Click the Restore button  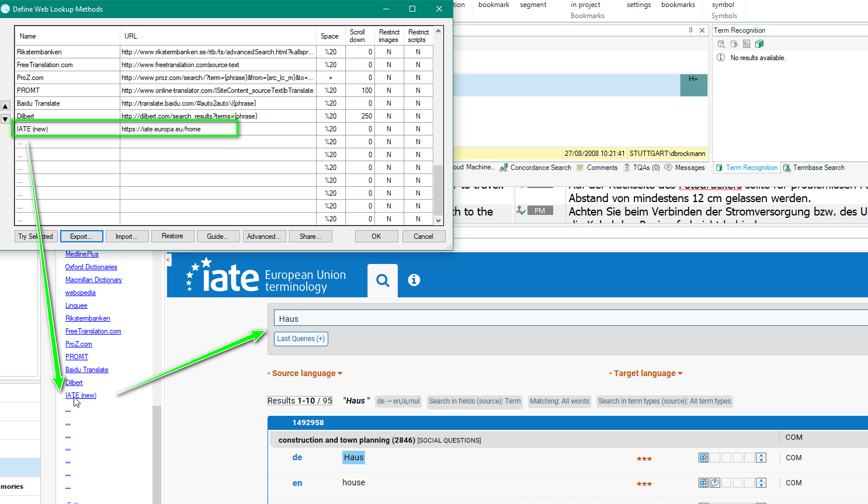(x=172, y=236)
